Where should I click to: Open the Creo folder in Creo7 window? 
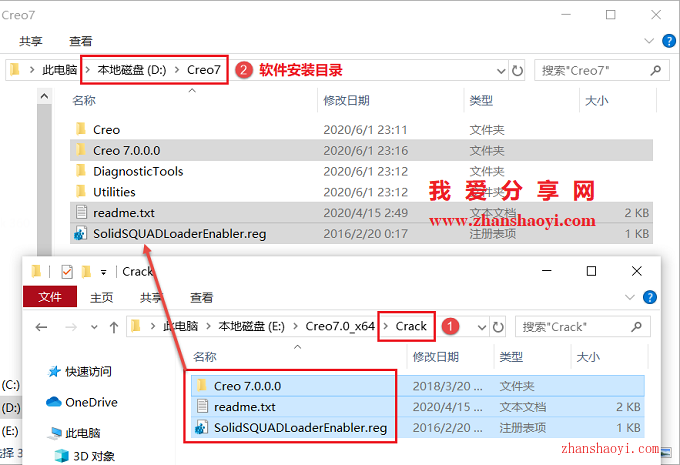tap(106, 130)
